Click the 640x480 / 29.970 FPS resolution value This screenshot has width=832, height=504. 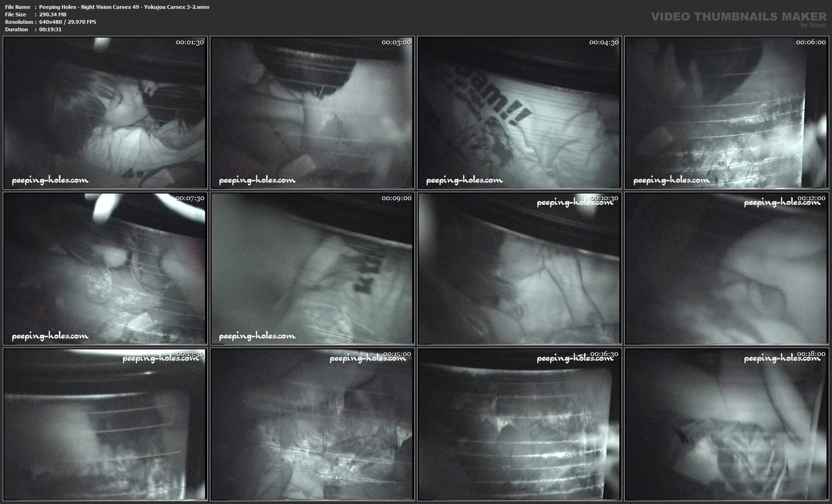pyautogui.click(x=68, y=22)
